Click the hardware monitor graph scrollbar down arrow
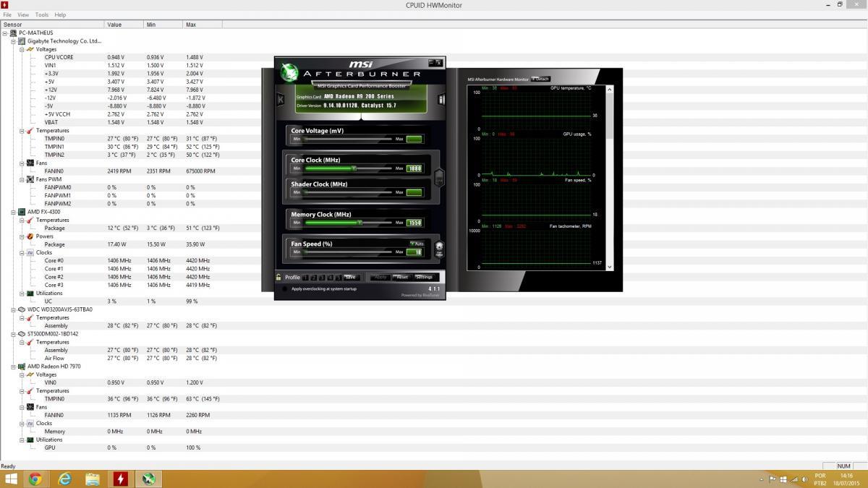Image resolution: width=868 pixels, height=488 pixels. (x=609, y=266)
